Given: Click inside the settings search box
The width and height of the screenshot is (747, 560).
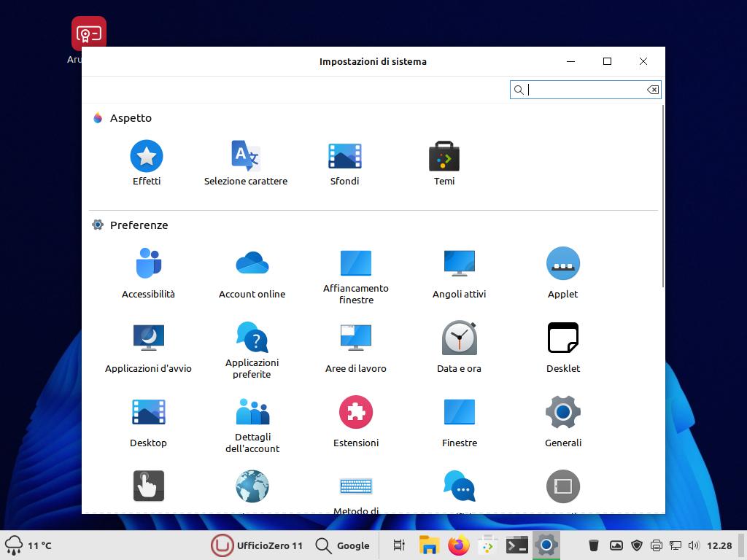Looking at the screenshot, I should tap(584, 89).
